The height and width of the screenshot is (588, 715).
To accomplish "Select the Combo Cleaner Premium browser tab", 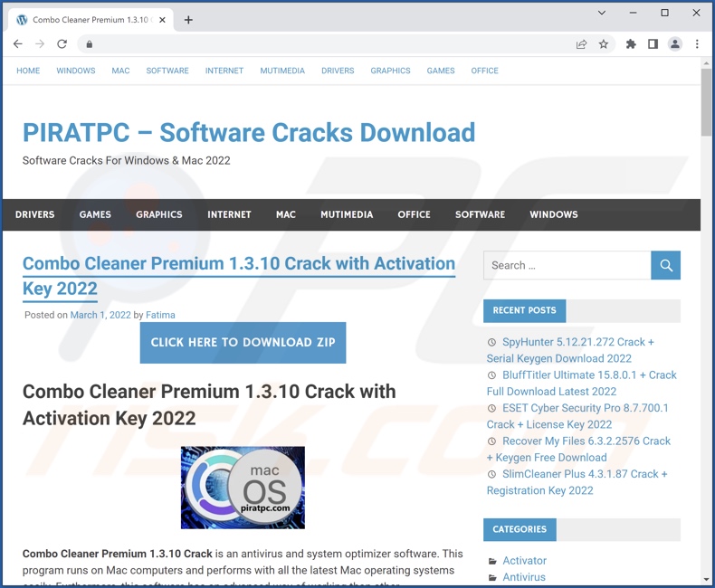I will 91,20.
